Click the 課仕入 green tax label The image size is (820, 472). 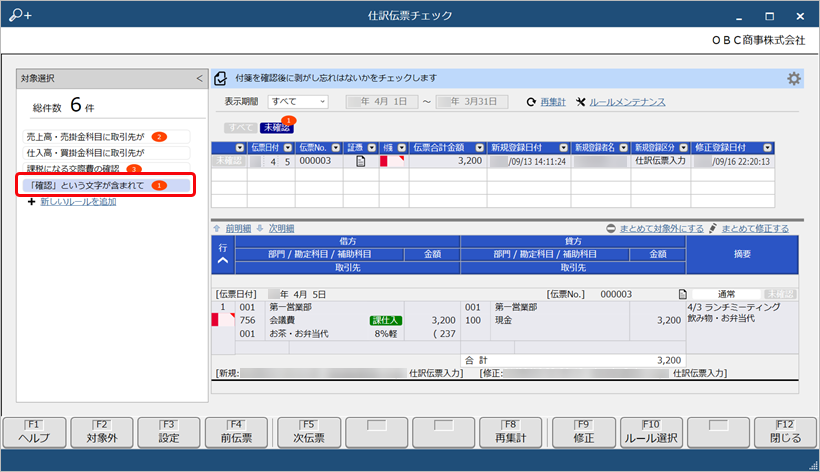tap(386, 320)
